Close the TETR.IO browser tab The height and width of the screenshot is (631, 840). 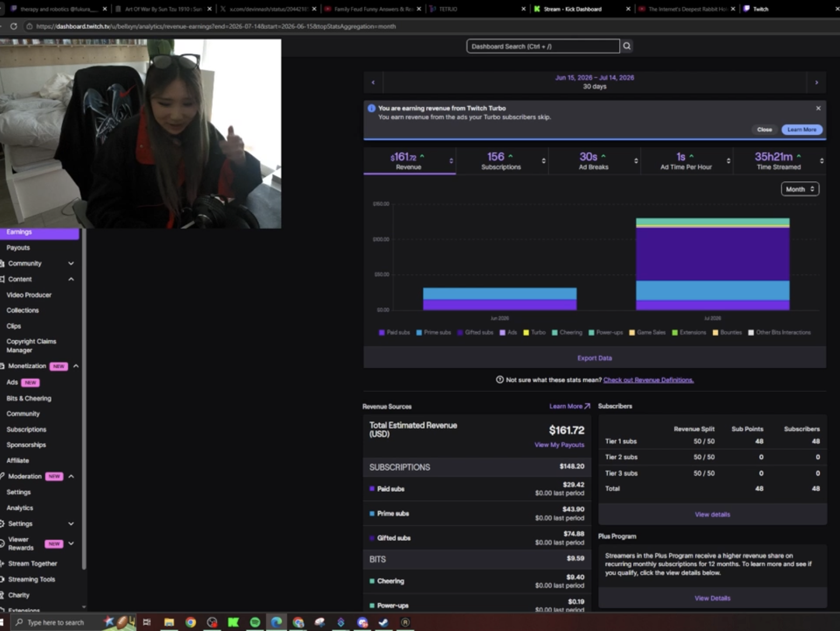coord(524,9)
